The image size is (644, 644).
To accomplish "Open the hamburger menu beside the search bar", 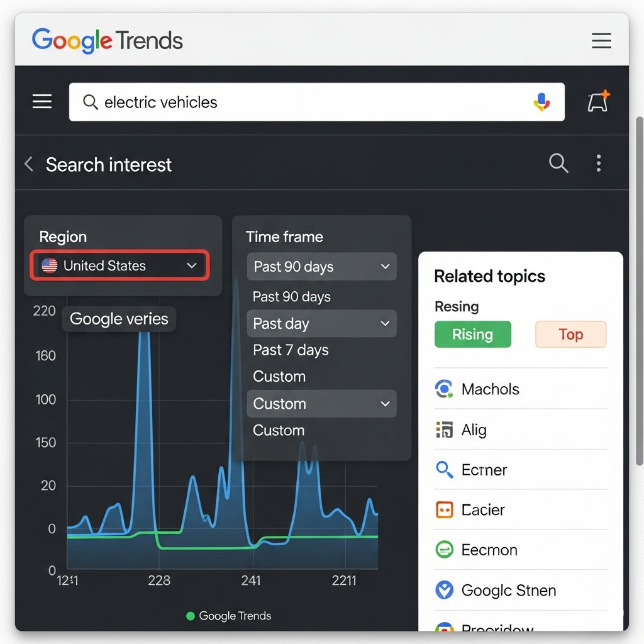I will (x=42, y=101).
